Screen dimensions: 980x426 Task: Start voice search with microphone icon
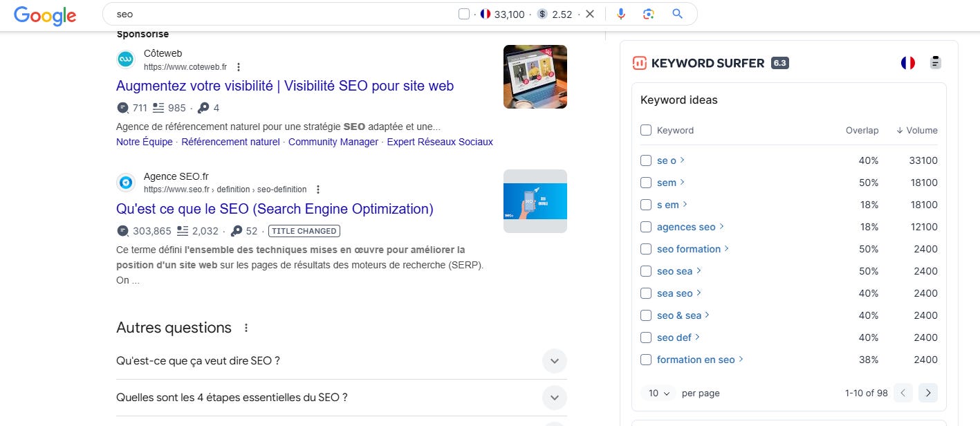click(621, 14)
